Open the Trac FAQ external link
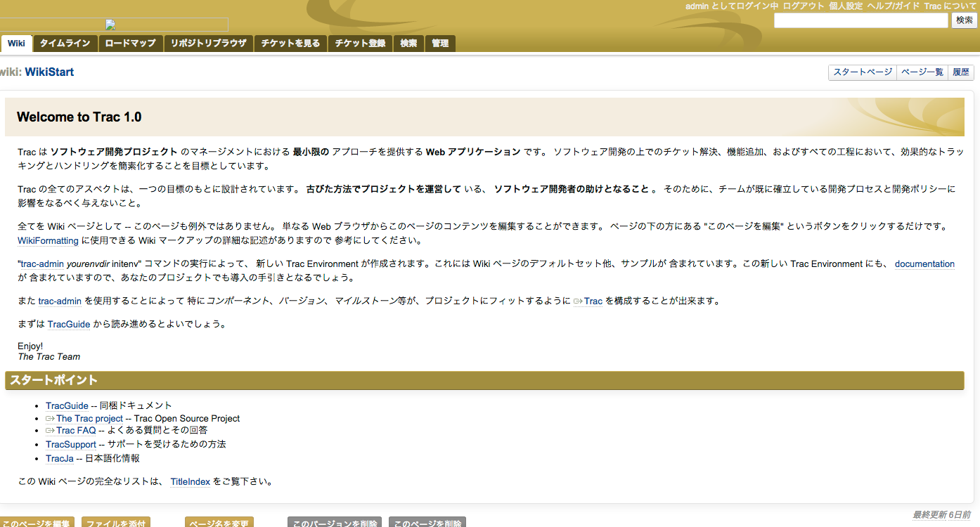The height and width of the screenshot is (527, 980). [71, 431]
